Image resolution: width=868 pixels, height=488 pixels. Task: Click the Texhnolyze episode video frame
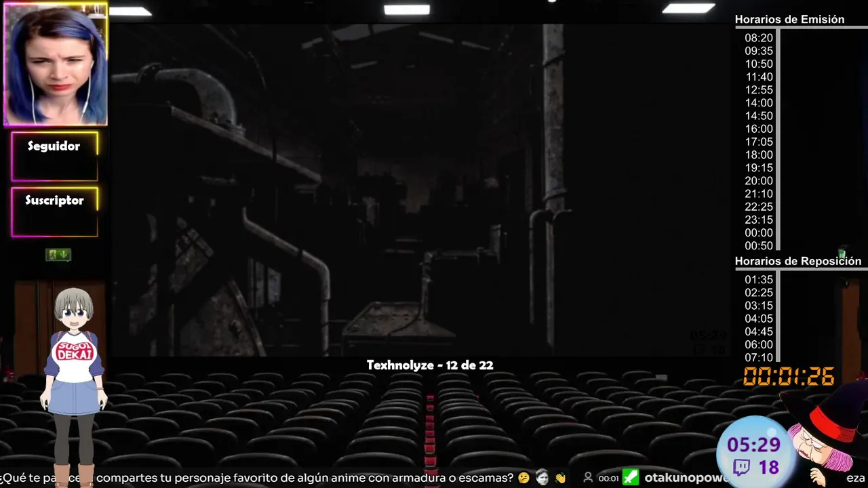pos(421,190)
